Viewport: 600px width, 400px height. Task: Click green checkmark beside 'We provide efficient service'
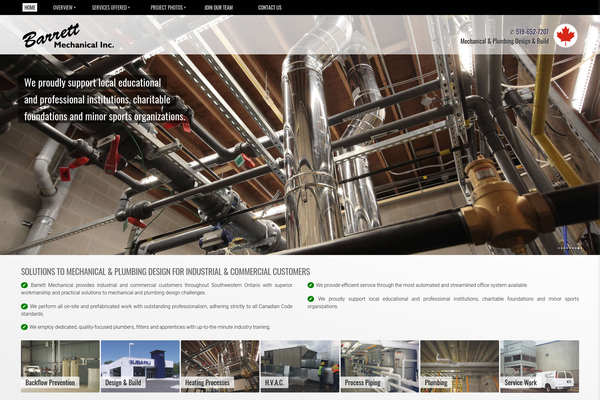[x=311, y=285]
